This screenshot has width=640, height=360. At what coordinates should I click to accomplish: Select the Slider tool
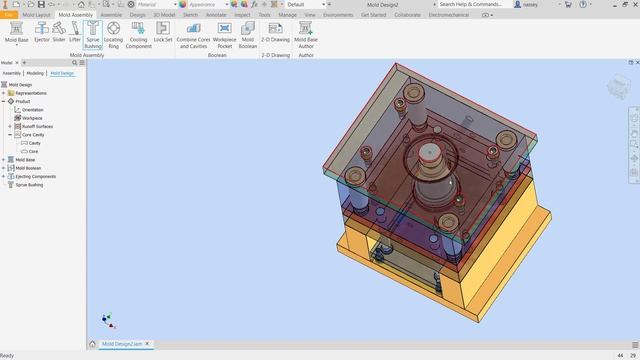pos(59,32)
